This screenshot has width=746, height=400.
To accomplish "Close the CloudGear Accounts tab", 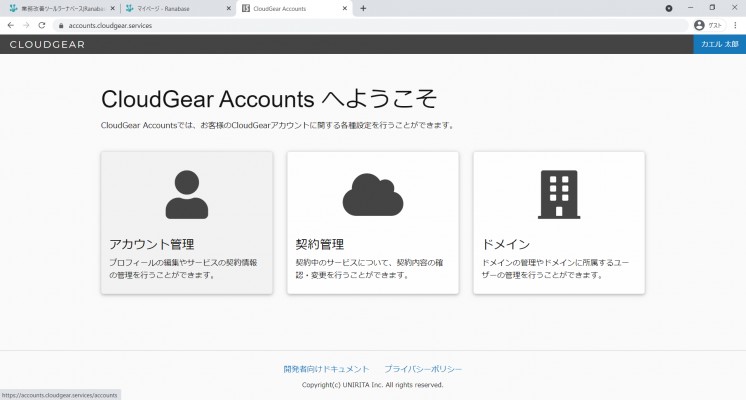I will point(345,8).
